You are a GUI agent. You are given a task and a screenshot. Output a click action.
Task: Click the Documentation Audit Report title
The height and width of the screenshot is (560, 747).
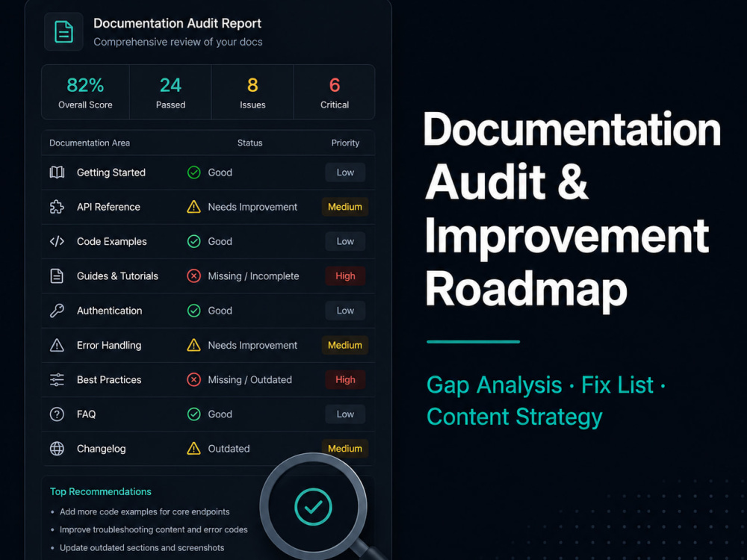point(177,23)
